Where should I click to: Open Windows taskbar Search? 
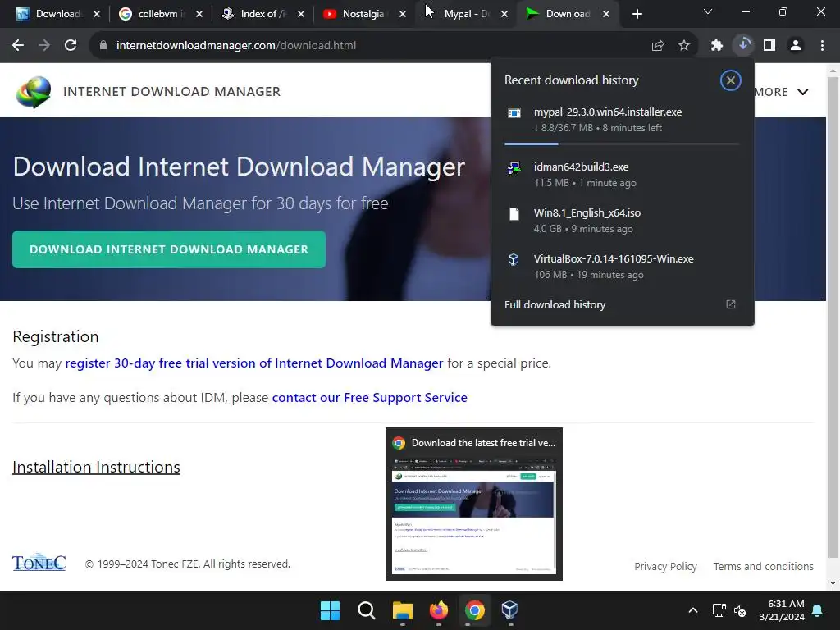point(367,610)
